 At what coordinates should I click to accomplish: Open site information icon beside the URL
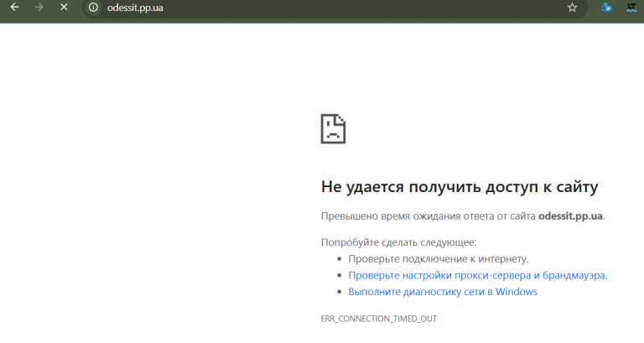tap(94, 8)
